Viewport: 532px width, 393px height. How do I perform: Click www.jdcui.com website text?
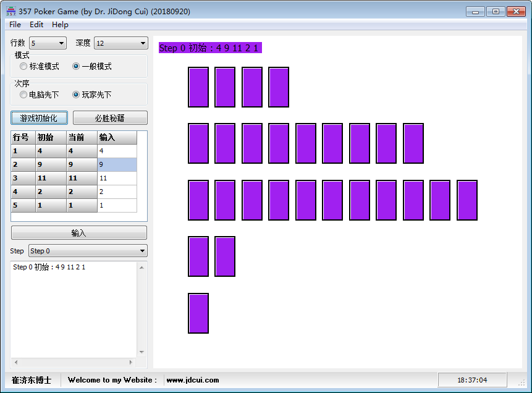click(193, 380)
